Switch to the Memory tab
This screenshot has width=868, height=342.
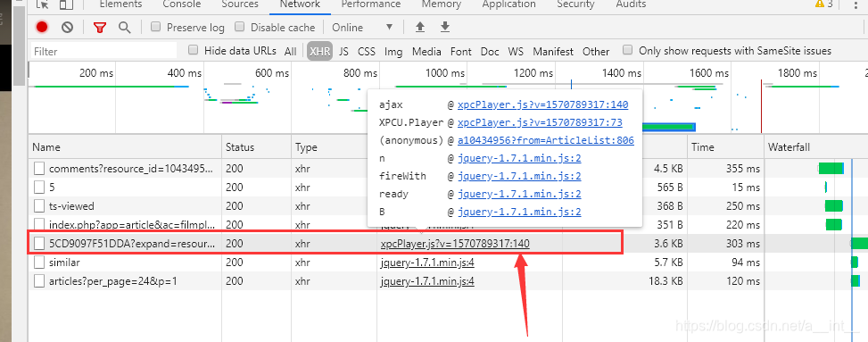[442, 4]
